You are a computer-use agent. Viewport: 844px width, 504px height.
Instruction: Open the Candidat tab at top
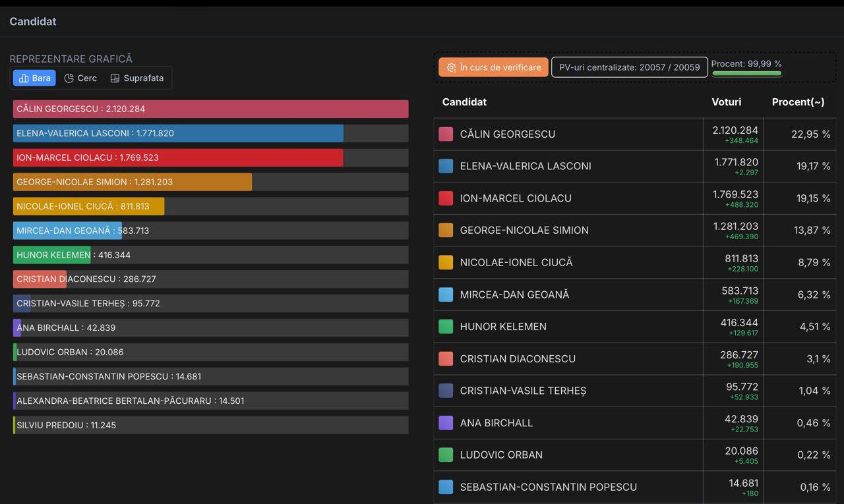tap(33, 22)
